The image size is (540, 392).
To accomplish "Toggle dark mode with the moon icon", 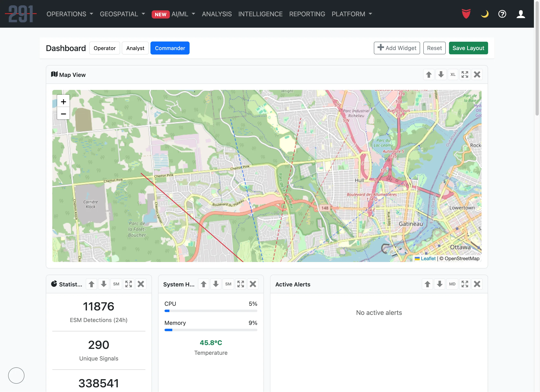I will coord(484,14).
